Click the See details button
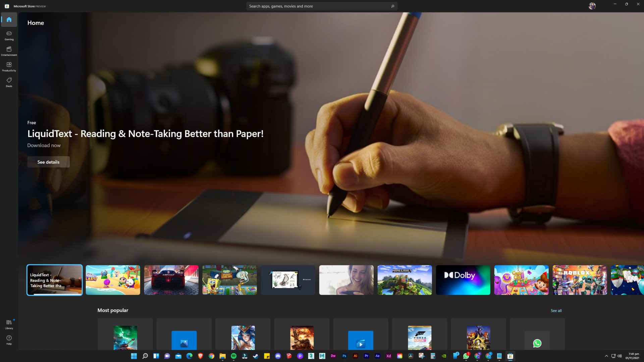 pyautogui.click(x=48, y=162)
